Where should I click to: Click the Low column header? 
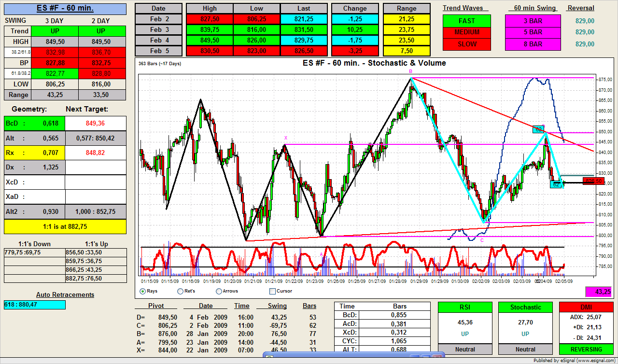tap(257, 9)
